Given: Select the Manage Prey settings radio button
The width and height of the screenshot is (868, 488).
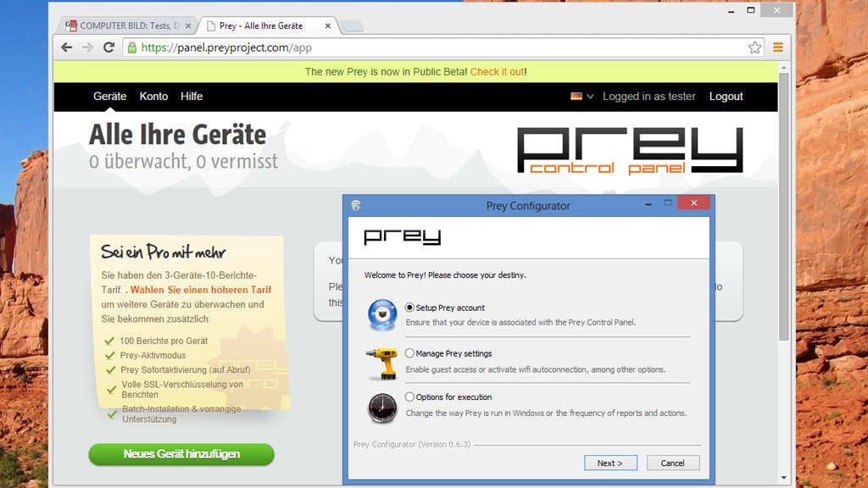Looking at the screenshot, I should pyautogui.click(x=409, y=353).
